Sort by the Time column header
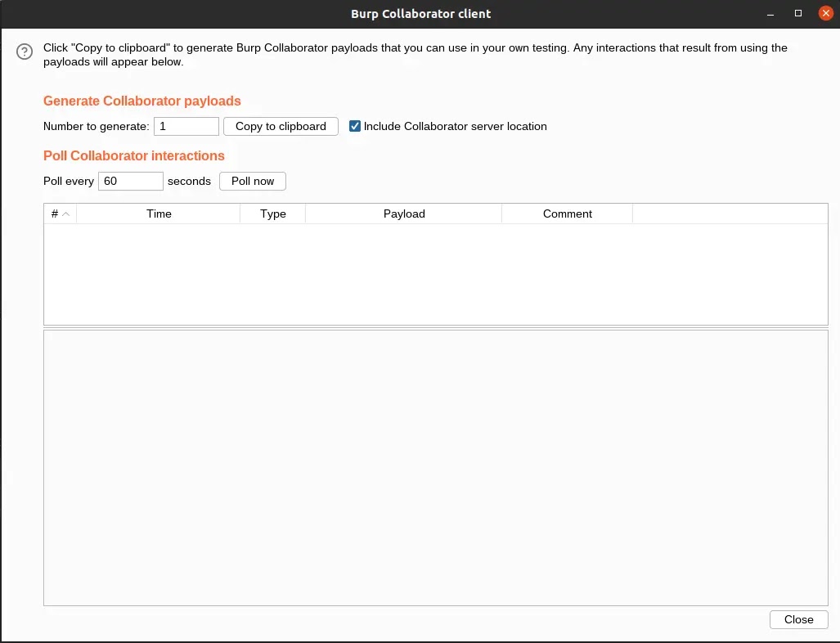840x643 pixels. [159, 214]
